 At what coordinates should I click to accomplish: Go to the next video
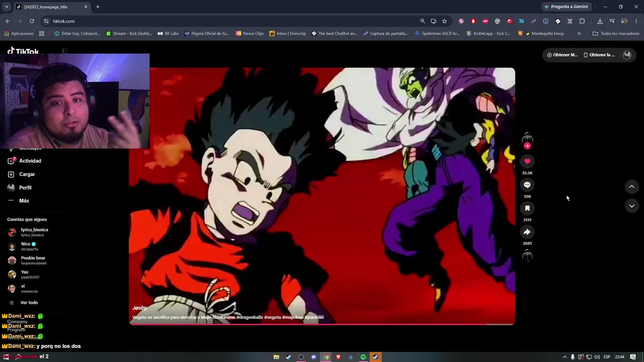coord(631,206)
